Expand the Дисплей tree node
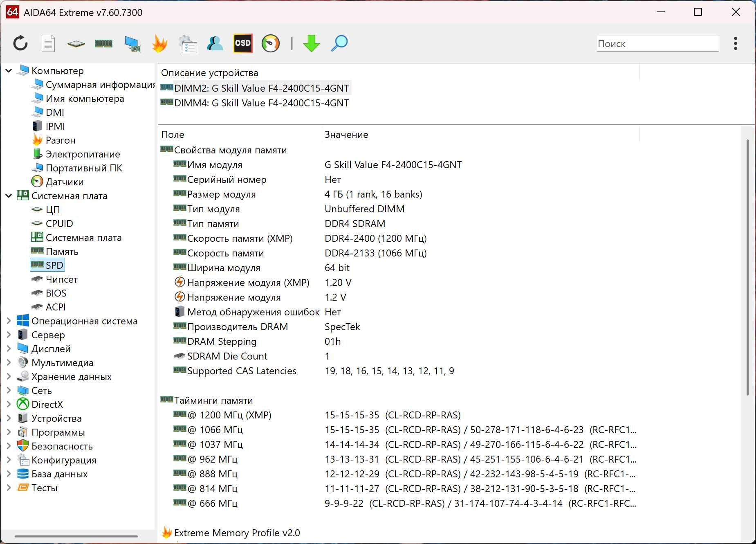The width and height of the screenshot is (756, 544). [9, 349]
